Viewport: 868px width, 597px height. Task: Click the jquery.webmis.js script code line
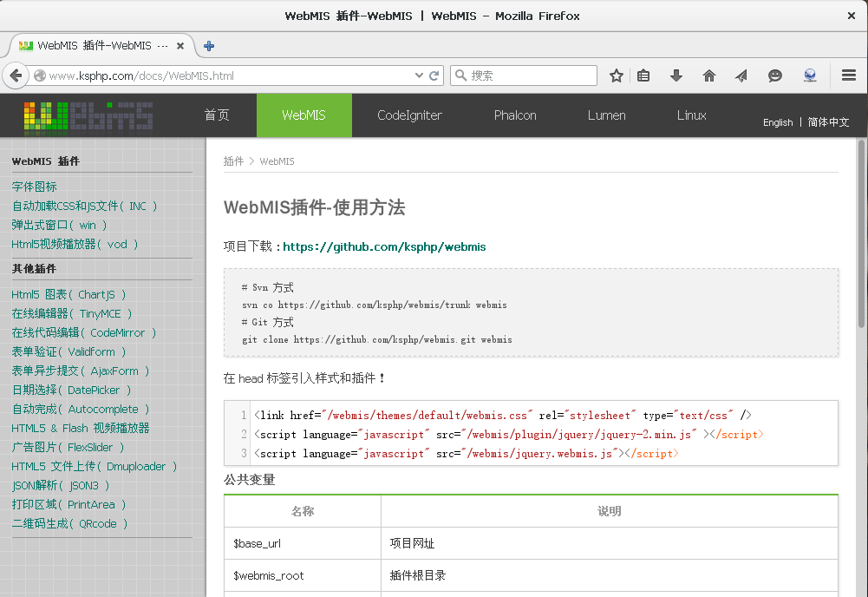click(x=467, y=454)
